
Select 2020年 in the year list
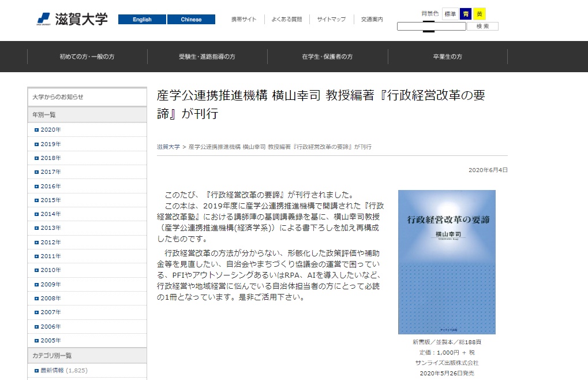(50, 130)
